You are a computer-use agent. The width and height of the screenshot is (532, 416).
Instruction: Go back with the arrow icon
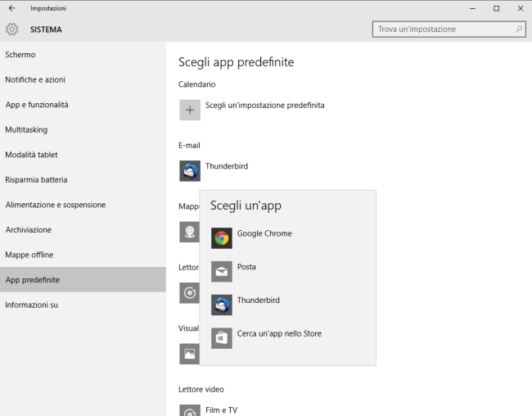pyautogui.click(x=12, y=8)
